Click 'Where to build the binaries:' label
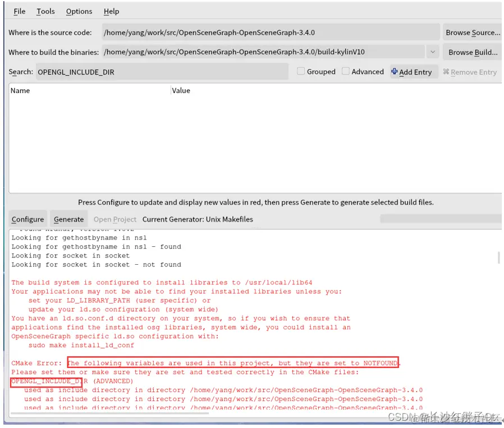 (53, 52)
